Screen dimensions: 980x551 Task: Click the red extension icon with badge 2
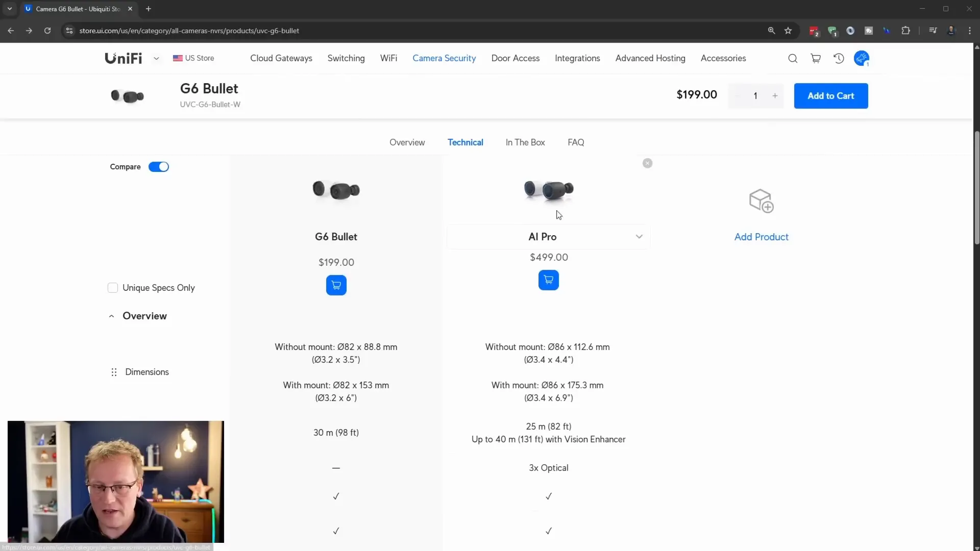(x=814, y=31)
